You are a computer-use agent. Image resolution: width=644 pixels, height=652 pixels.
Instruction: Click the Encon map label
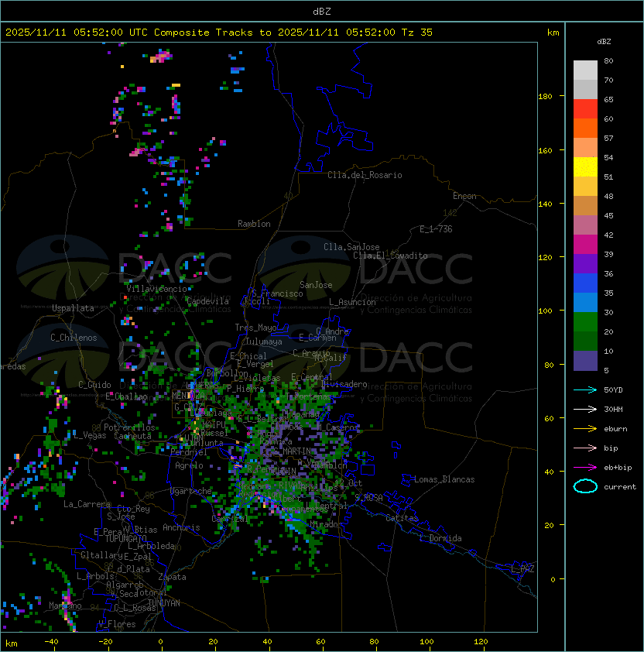464,196
